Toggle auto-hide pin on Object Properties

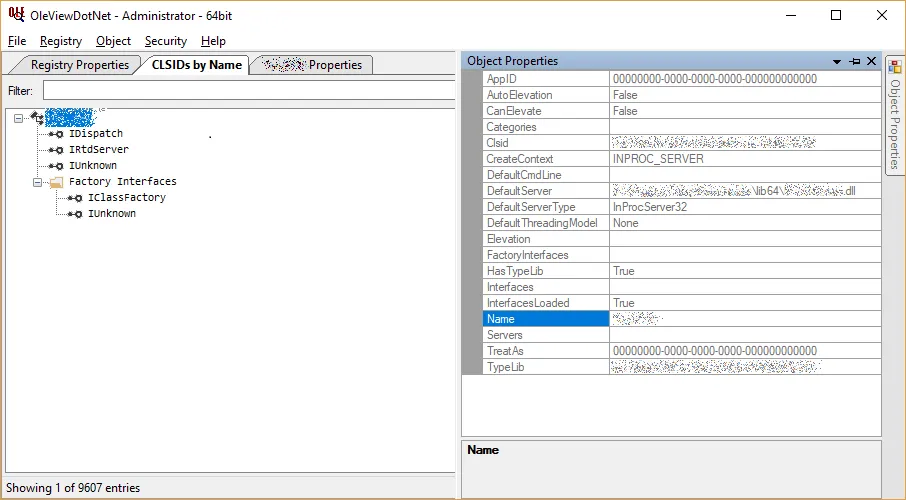(x=855, y=61)
